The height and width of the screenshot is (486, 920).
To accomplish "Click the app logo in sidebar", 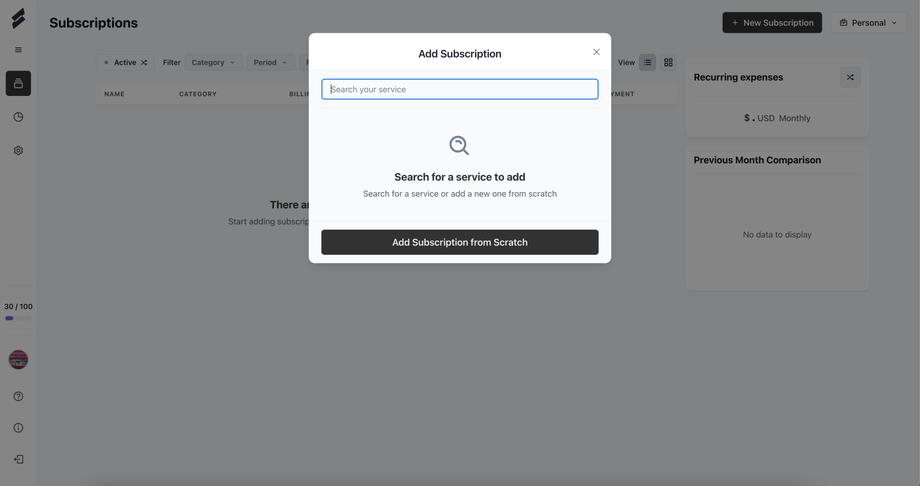I will pyautogui.click(x=18, y=18).
